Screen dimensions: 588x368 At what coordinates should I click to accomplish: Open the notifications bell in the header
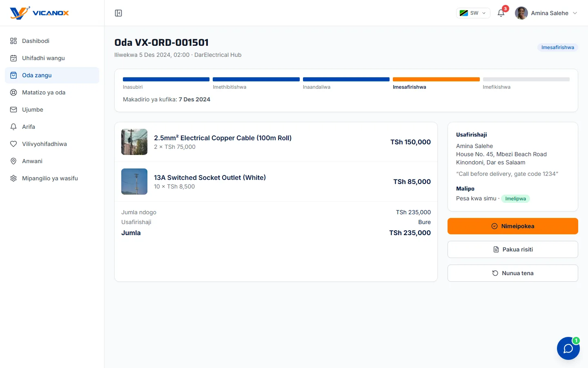point(501,13)
